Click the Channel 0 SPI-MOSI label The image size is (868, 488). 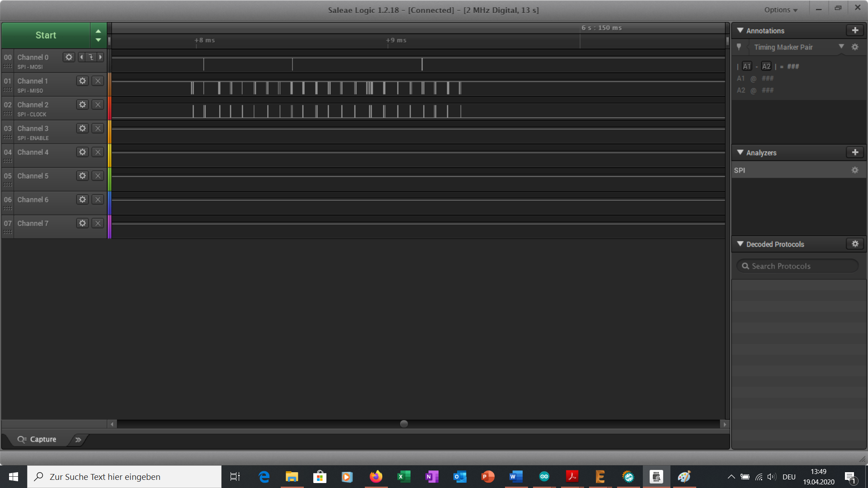(30, 67)
